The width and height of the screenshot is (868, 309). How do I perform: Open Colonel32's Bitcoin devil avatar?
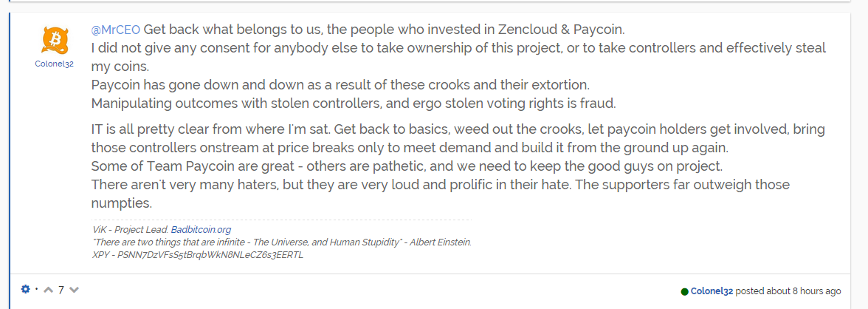55,40
